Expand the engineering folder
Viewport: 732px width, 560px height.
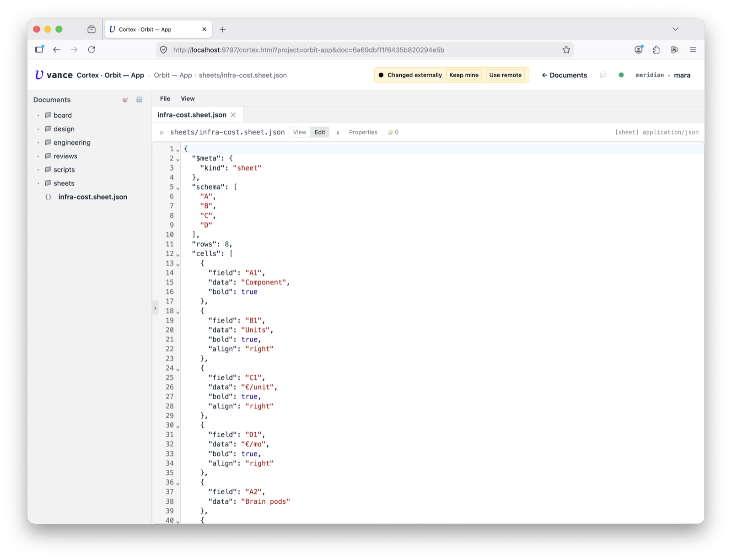click(x=38, y=143)
